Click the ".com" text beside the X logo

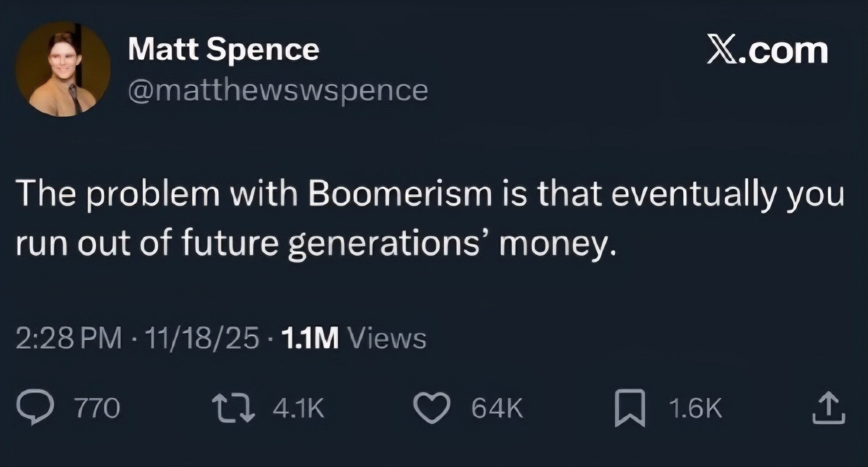[781, 51]
